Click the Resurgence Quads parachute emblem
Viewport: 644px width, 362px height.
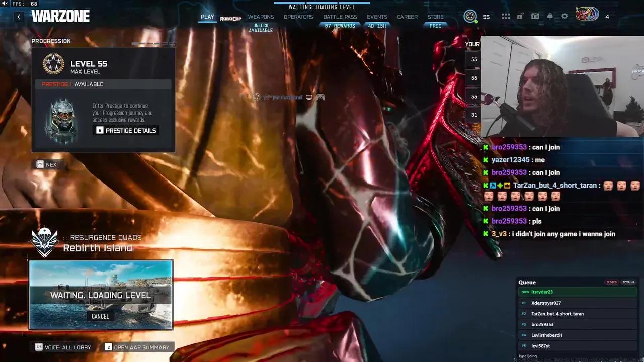[45, 242]
